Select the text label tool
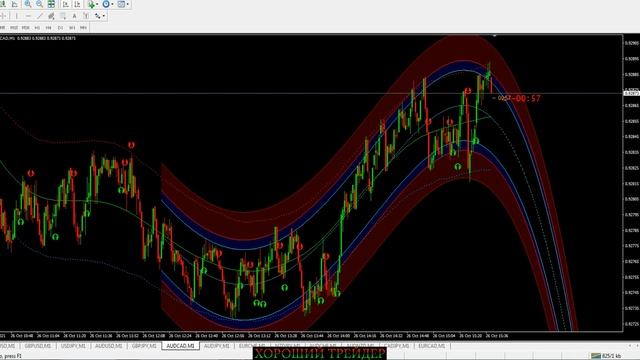 point(86,16)
